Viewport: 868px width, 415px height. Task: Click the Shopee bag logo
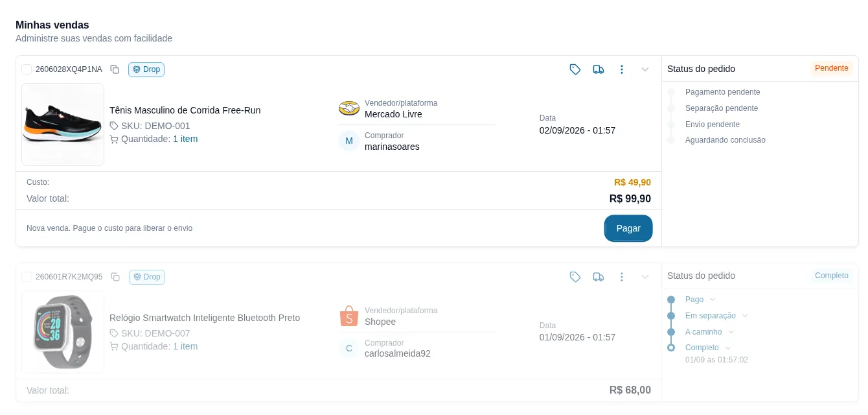(x=349, y=316)
